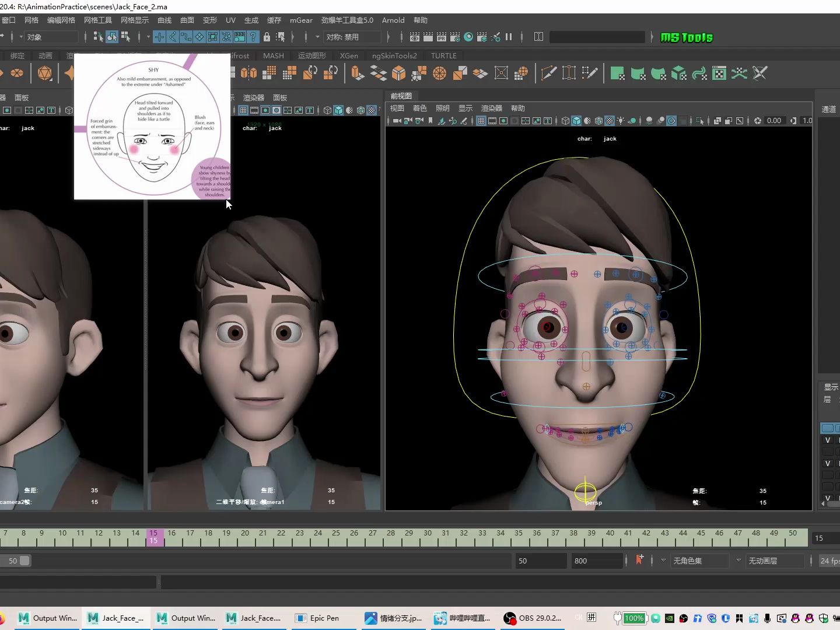Toggle first layer visibility V box
The height and width of the screenshot is (630, 840).
click(827, 440)
